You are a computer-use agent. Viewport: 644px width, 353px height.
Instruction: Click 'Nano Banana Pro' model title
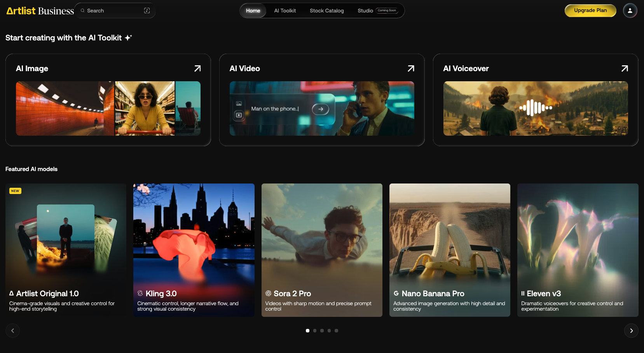pyautogui.click(x=433, y=294)
